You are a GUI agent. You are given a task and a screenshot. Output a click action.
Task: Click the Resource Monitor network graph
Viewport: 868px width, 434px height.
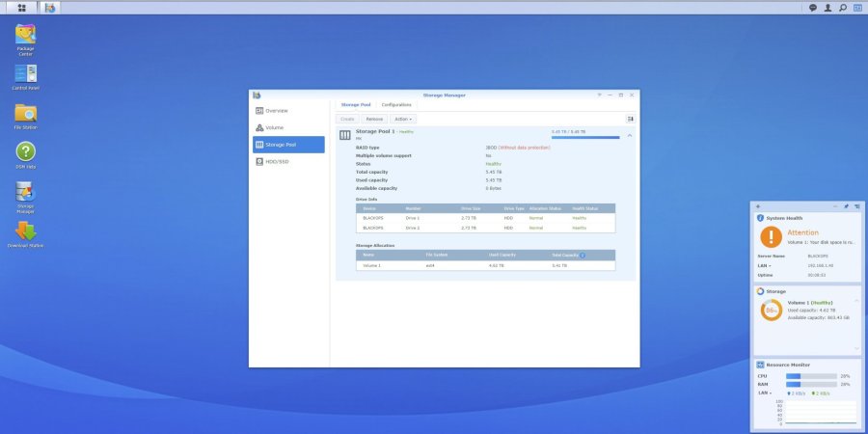coord(821,413)
